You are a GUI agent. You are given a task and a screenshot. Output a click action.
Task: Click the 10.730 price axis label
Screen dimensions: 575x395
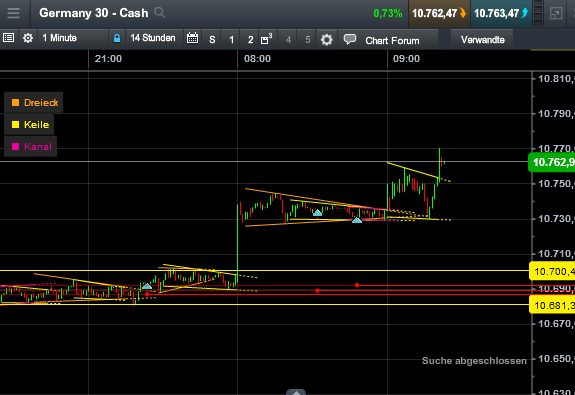coord(556,219)
